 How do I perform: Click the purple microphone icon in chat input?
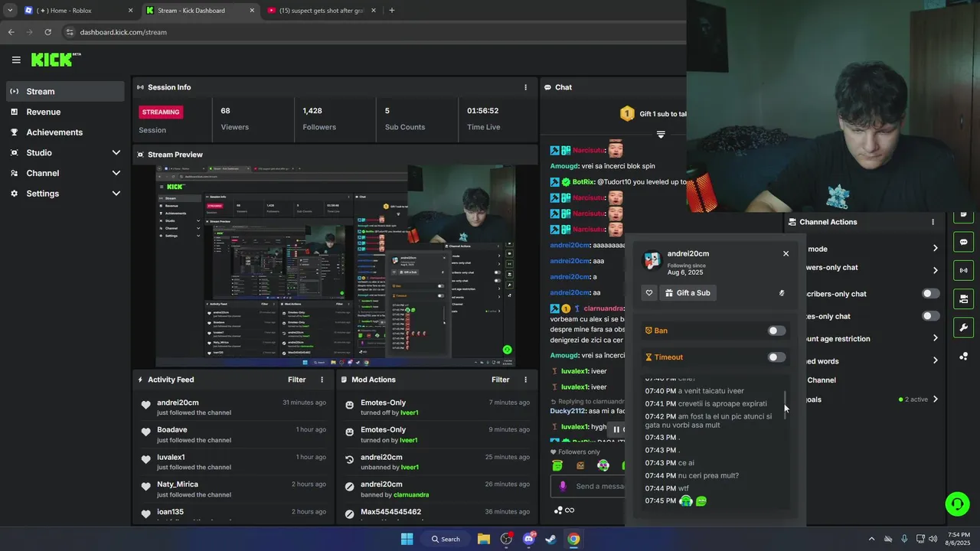click(563, 486)
